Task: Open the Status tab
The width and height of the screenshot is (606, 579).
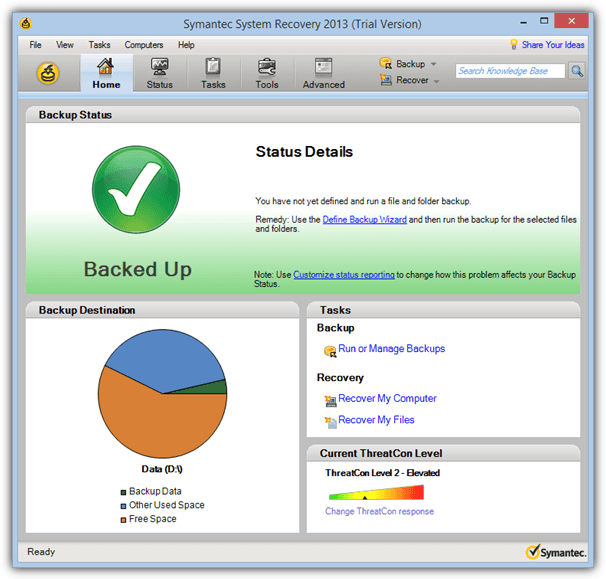Action: (x=159, y=73)
